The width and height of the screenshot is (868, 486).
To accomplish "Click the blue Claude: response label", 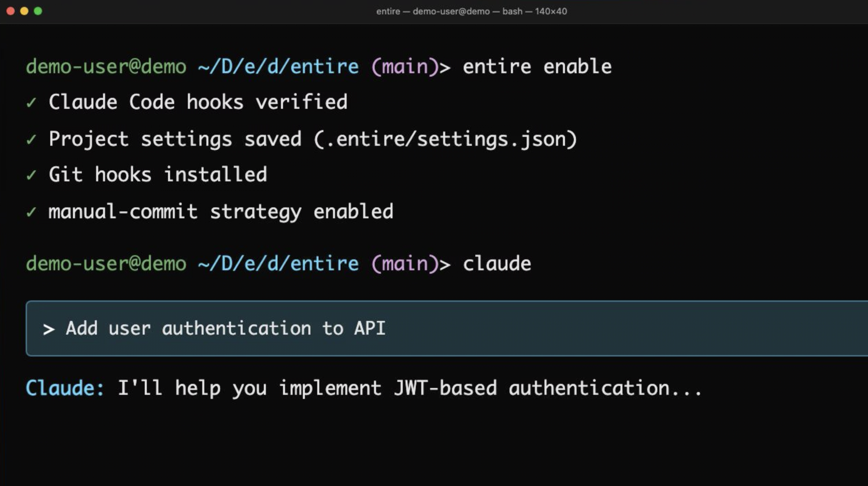I will 65,388.
